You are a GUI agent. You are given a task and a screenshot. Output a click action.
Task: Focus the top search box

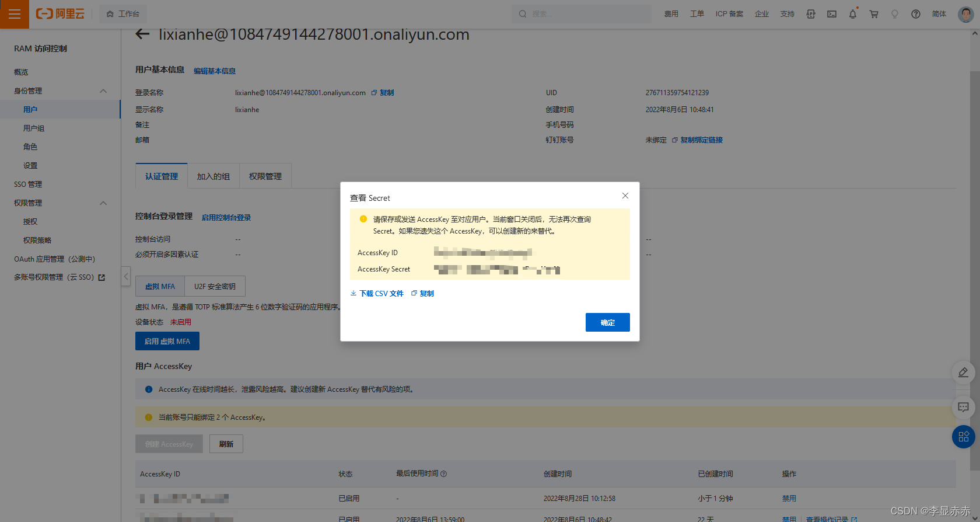coord(582,14)
